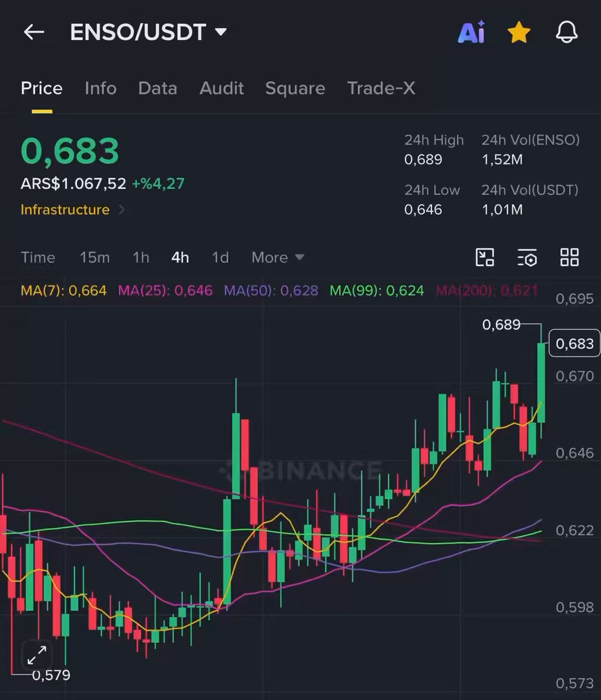Open the Trade-X tab
The width and height of the screenshot is (601, 700).
tap(381, 88)
